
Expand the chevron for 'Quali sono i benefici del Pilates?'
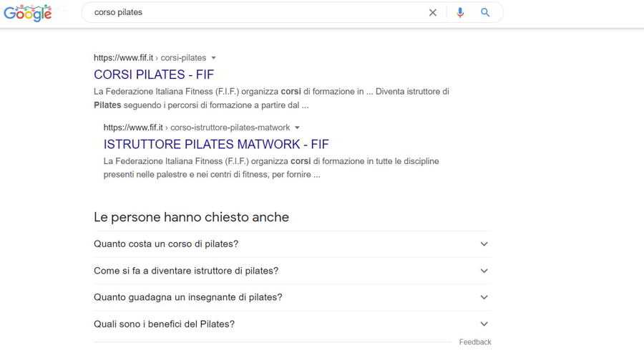[x=484, y=324]
